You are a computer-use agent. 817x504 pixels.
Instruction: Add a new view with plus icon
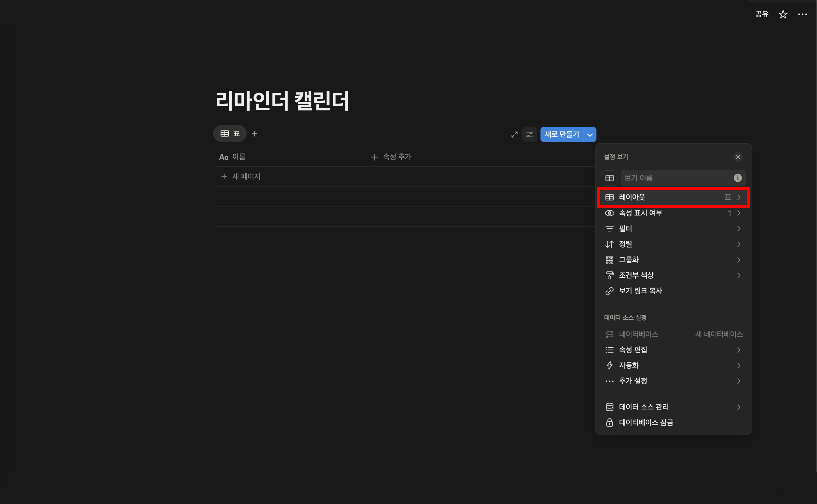tap(254, 134)
